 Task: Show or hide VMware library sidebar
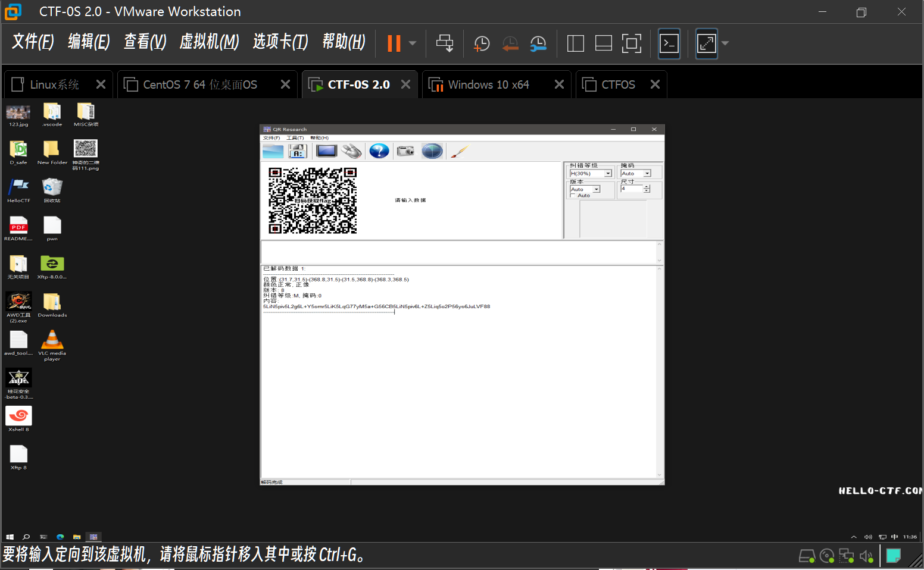pos(575,43)
